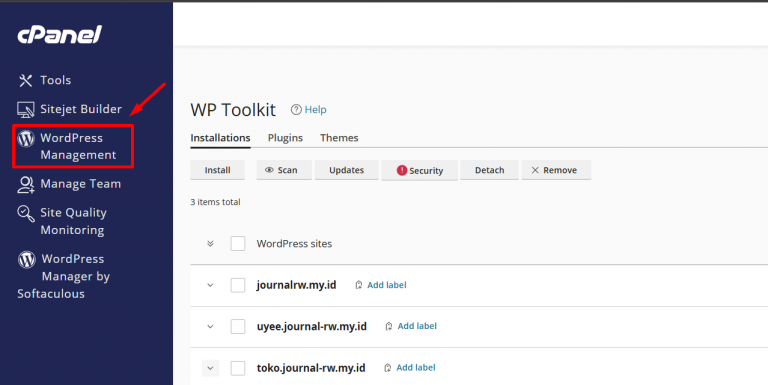Viewport: 768px width, 385px height.
Task: Click Add label for toko.journal-rw.my.id
Action: tap(415, 368)
